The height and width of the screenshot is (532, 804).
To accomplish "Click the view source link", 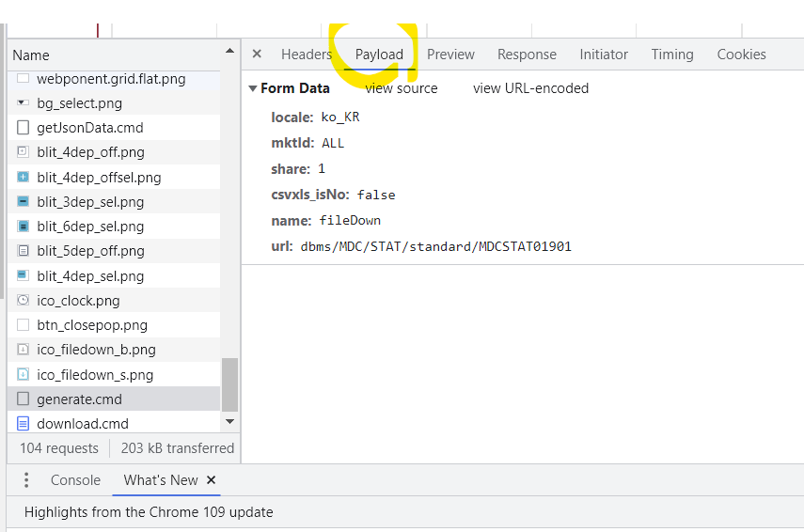I will point(402,88).
